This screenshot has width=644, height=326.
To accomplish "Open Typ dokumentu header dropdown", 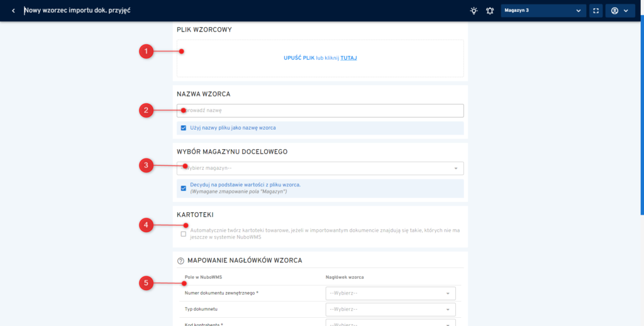I will pos(390,309).
